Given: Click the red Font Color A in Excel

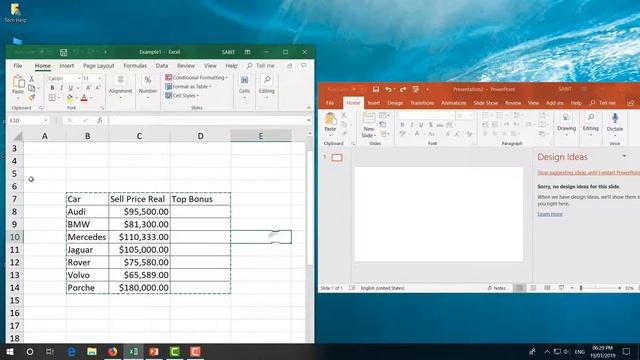Looking at the screenshot, I should tap(84, 98).
